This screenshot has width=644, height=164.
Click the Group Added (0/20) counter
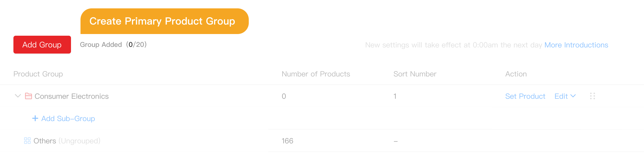113,45
